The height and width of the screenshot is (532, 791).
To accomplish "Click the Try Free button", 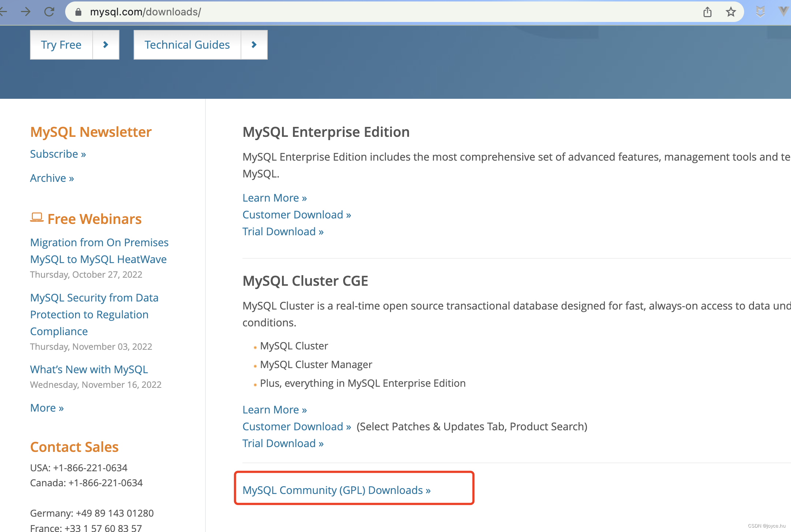I will (x=61, y=45).
